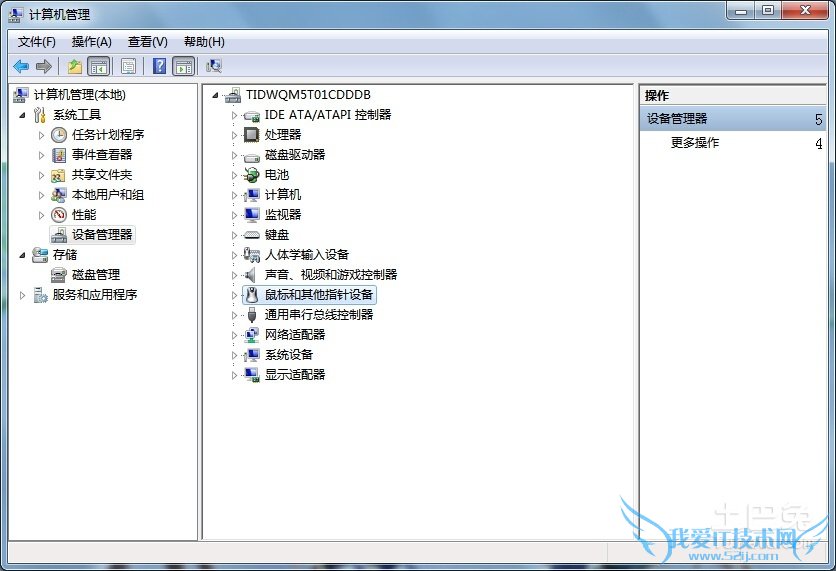Close the 计算机管理 window
Image resolution: width=836 pixels, height=571 pixels.
(x=805, y=11)
